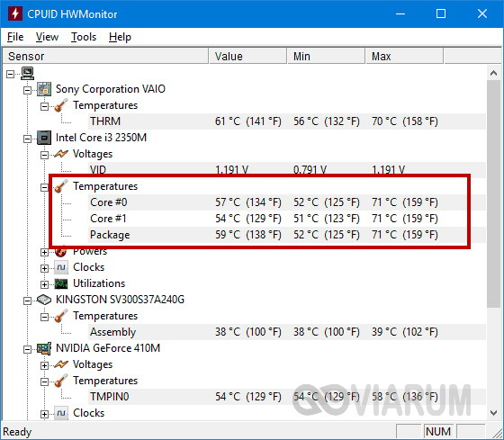
Task: Expand Clocks under NVIDIA GeForce 410M
Action: pos(44,414)
